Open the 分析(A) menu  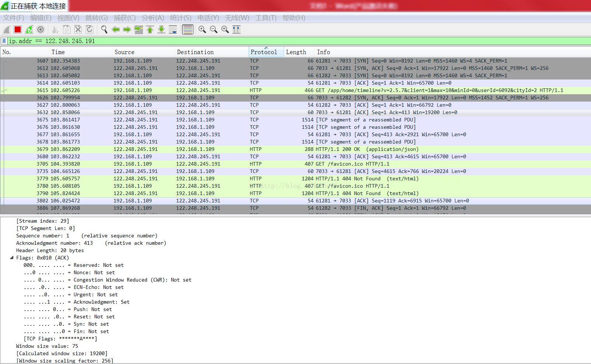coord(153,18)
